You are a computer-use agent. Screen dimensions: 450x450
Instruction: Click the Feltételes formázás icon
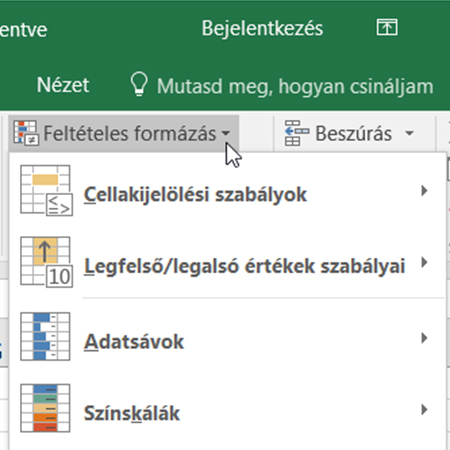pos(26,133)
